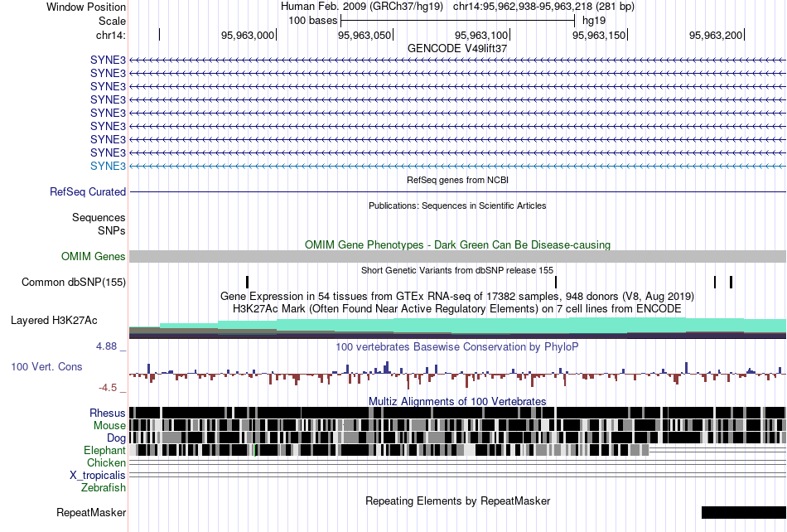Viewport: 787px width, 532px height.
Task: Open the GTEx Gene Expression track title
Action: pos(457,296)
